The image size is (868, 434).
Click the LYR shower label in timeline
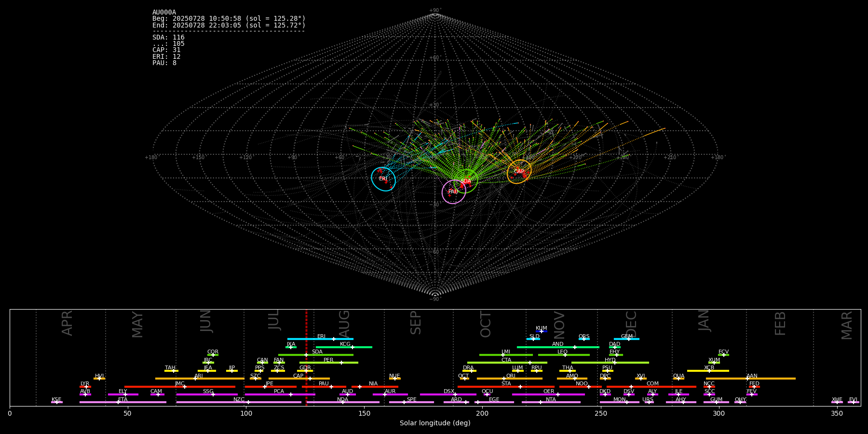click(x=85, y=384)
